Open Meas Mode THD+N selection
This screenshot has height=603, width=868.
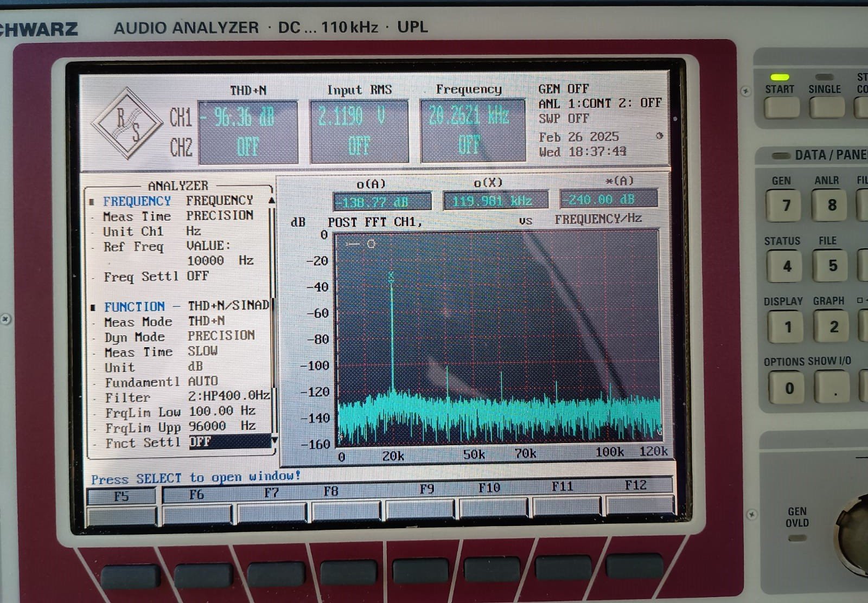[207, 321]
